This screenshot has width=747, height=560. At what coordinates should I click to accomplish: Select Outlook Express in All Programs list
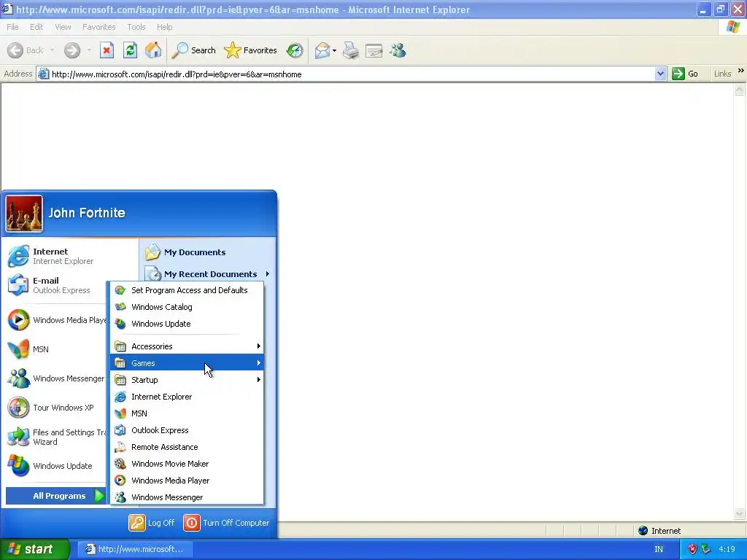(x=187, y=430)
